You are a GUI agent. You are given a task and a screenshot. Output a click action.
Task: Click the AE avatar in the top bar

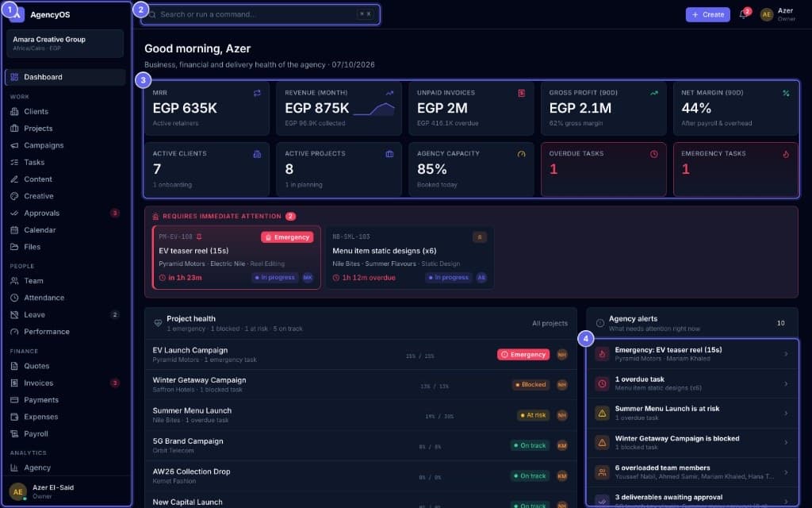tap(767, 14)
